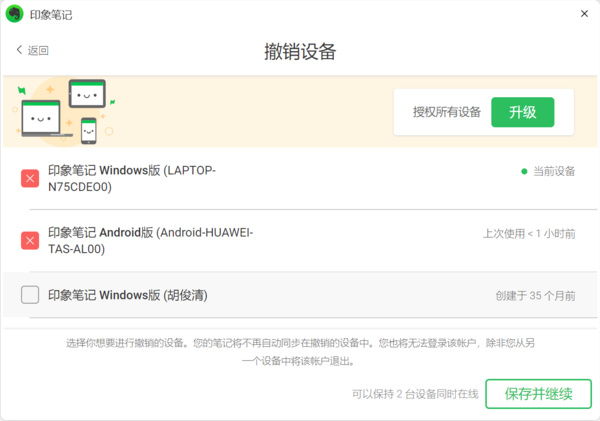
Task: Click the phone illustration in banner
Action: click(x=89, y=128)
